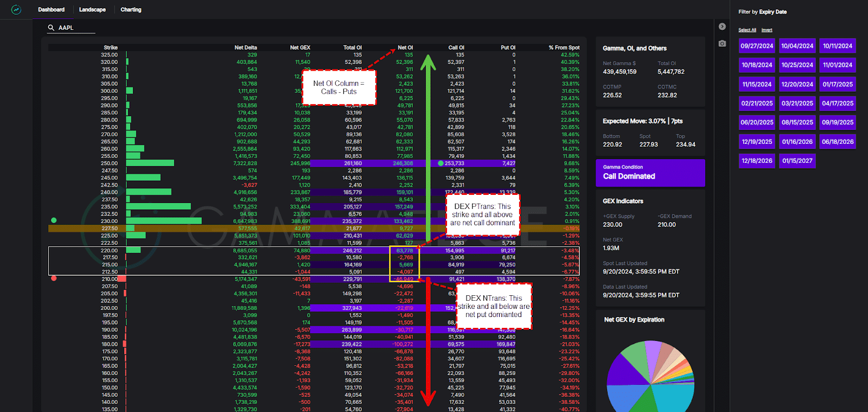Click the red dot marker beside strike 210.00

pos(54,278)
